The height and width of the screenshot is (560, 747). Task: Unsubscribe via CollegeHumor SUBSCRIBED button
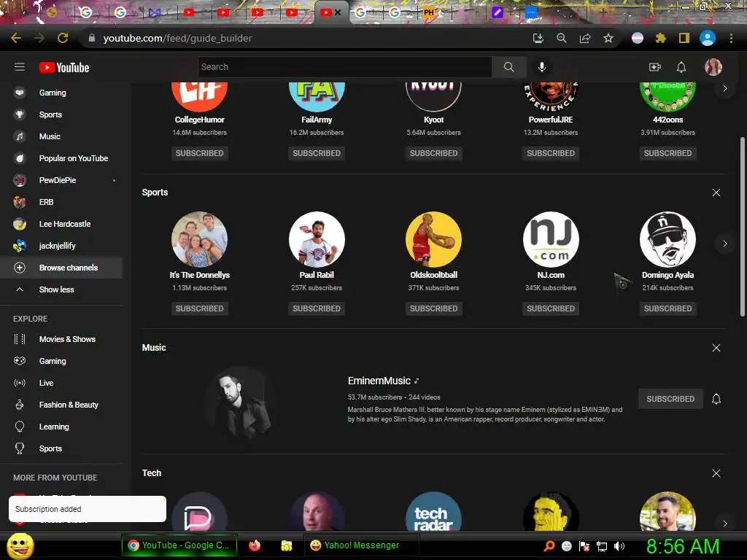(x=200, y=153)
